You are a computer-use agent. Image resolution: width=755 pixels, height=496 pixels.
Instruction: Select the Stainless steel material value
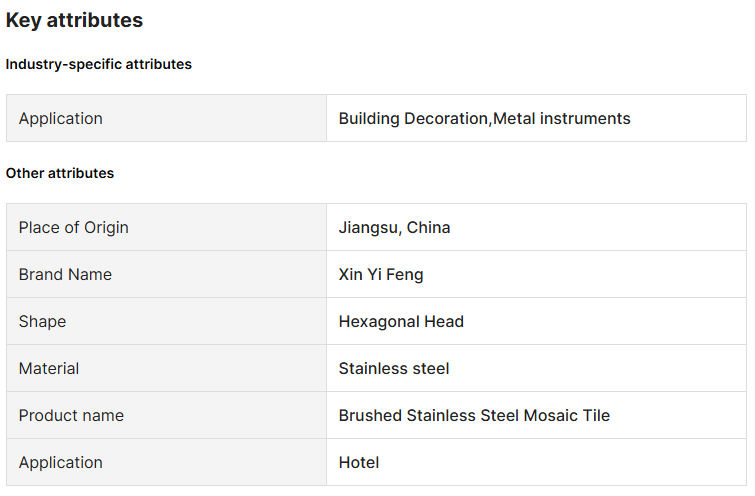[x=394, y=368]
